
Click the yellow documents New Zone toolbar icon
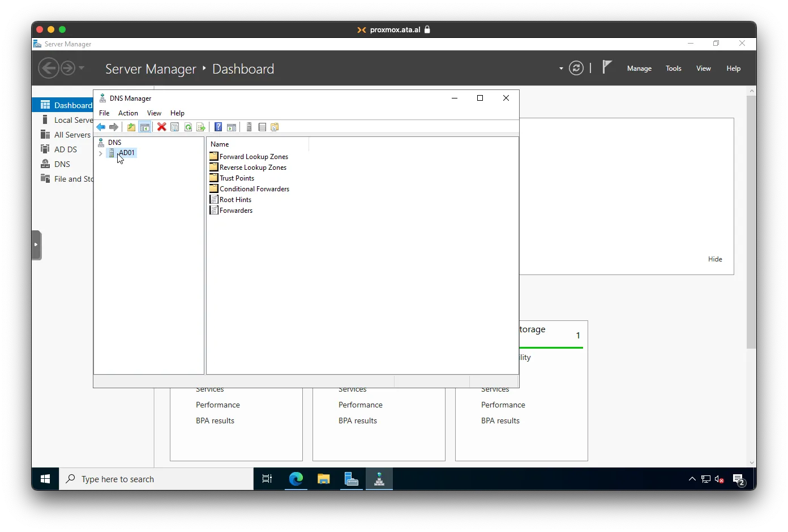pos(275,127)
